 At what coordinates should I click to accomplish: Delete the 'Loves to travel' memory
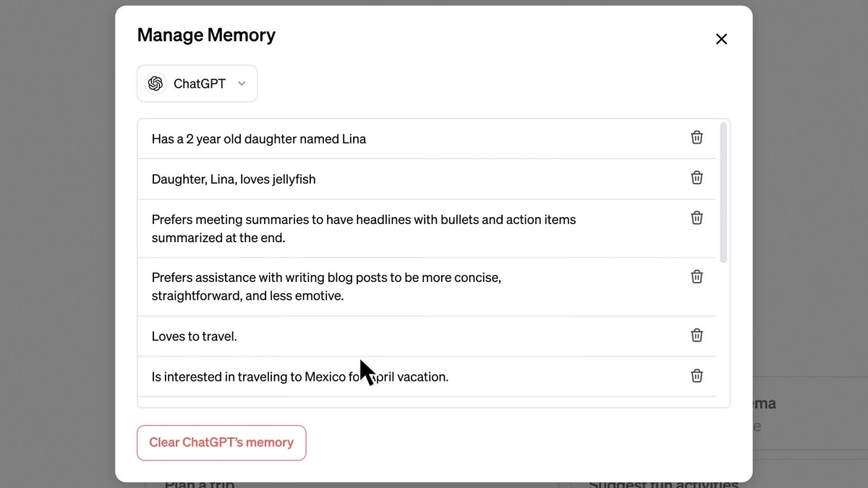[697, 335]
